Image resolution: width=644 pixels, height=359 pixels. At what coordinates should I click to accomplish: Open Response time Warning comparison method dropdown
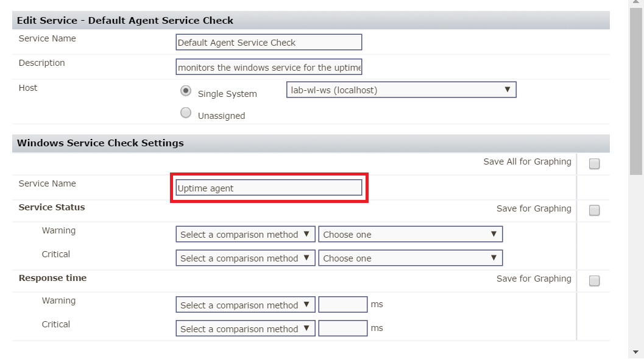[246, 305]
